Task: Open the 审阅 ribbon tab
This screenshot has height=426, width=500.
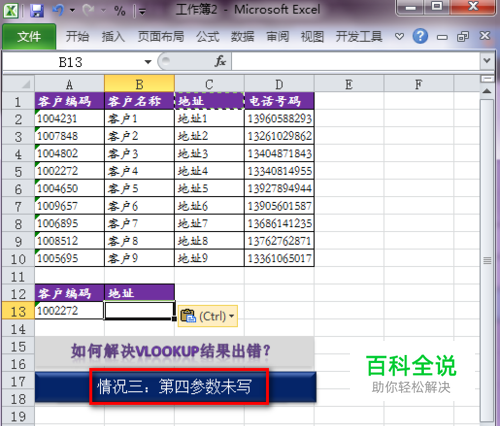Action: 278,36
